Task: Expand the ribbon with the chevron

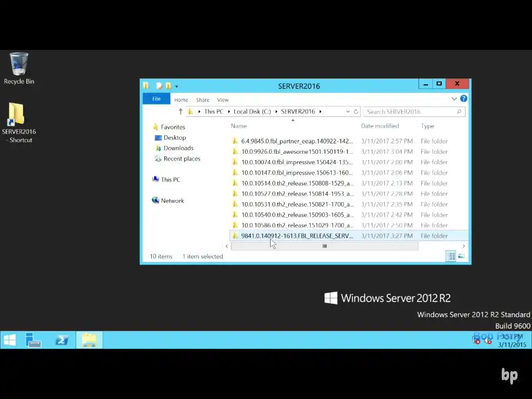Action: [454, 99]
